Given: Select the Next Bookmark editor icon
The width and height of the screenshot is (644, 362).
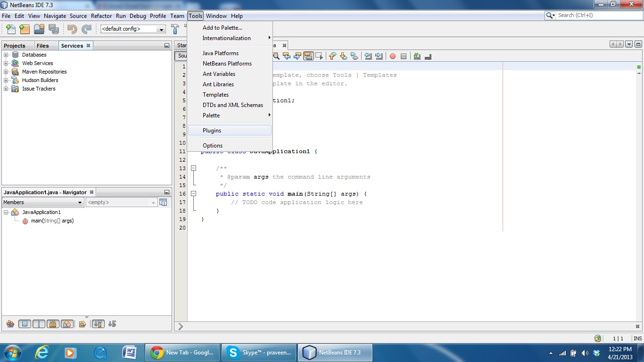Looking at the screenshot, I should point(297,56).
